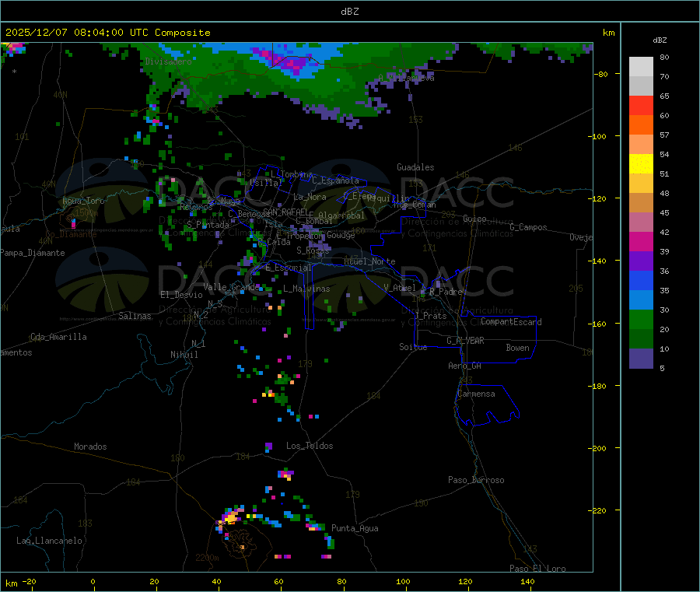Click the Atuel_Norte label

coord(369,261)
